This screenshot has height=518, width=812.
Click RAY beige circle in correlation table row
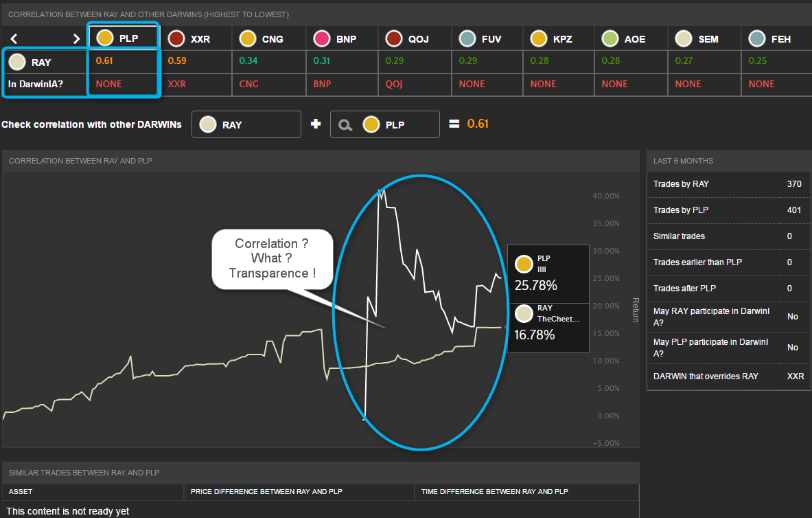[17, 62]
